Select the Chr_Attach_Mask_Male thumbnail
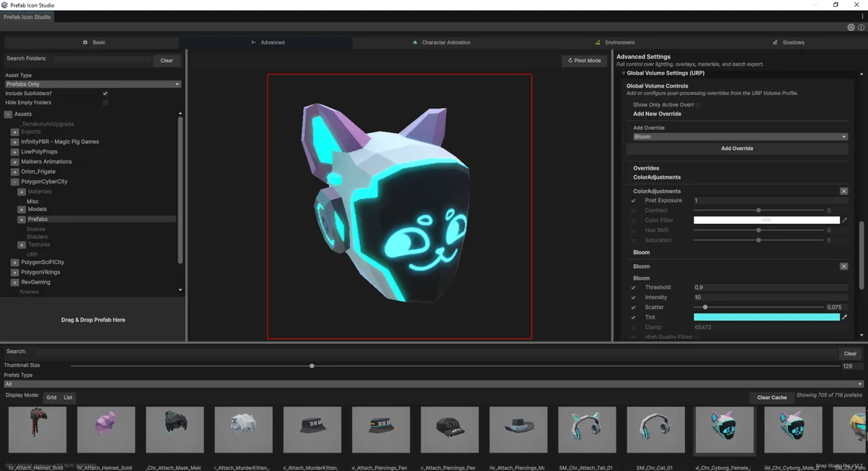The image size is (868, 471). pos(175,430)
